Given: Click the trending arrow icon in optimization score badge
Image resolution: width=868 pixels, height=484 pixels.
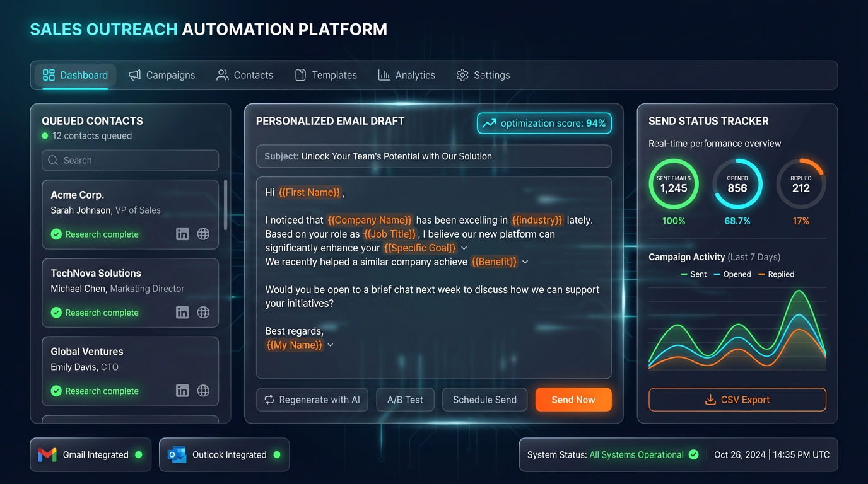Looking at the screenshot, I should click(x=491, y=123).
